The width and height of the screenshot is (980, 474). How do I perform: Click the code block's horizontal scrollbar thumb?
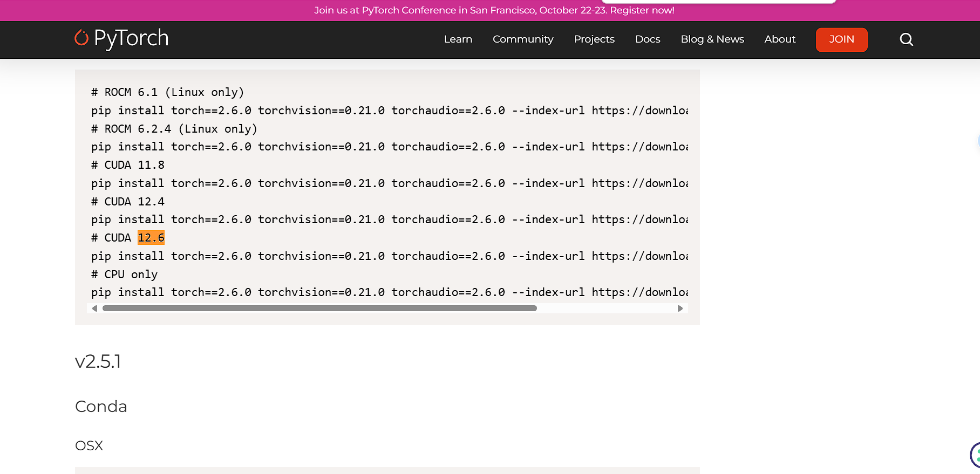[319, 308]
